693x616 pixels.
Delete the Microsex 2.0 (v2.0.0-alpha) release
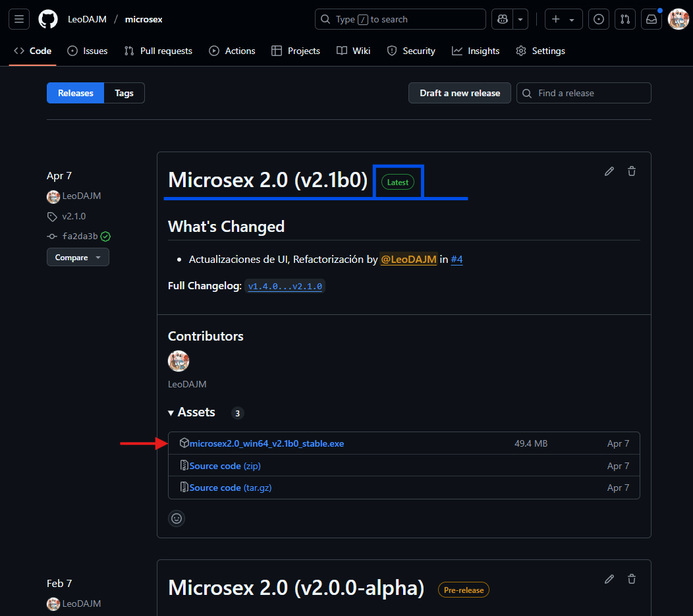point(632,579)
